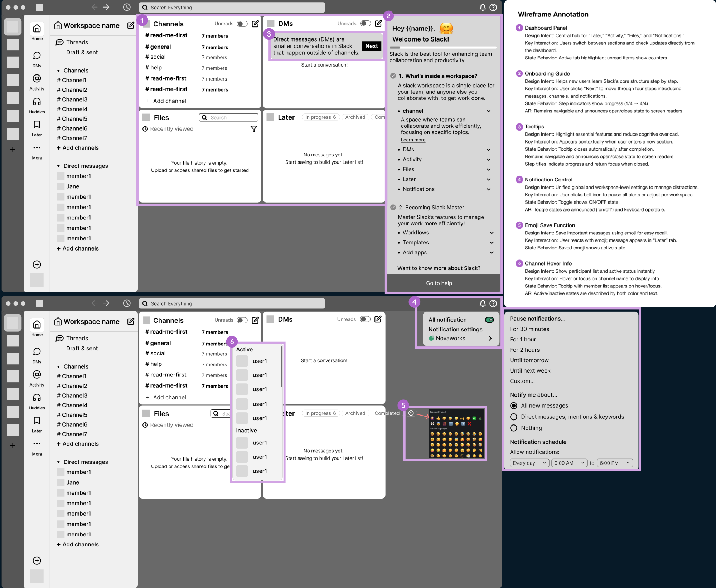Click the bell notification icon in bottom window
716x588 pixels.
point(483,303)
